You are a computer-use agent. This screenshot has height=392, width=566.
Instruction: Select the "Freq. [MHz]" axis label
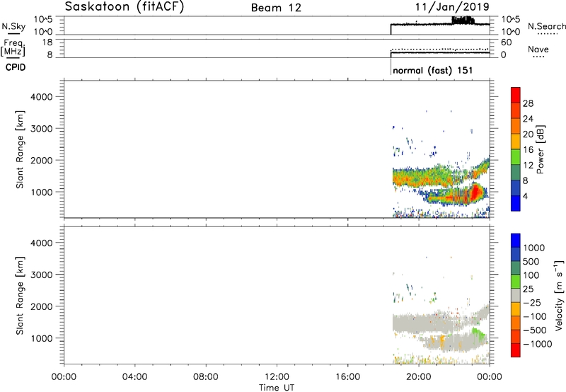[x=13, y=47]
